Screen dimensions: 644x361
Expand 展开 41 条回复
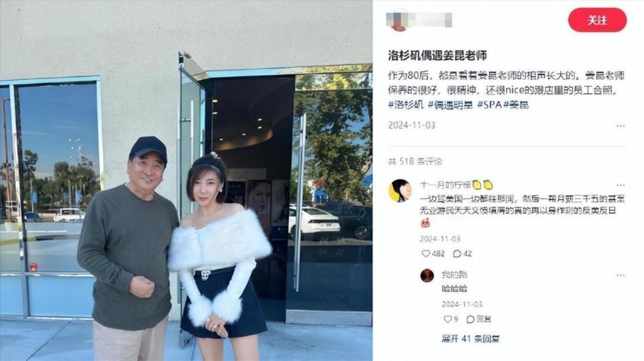[471, 339]
